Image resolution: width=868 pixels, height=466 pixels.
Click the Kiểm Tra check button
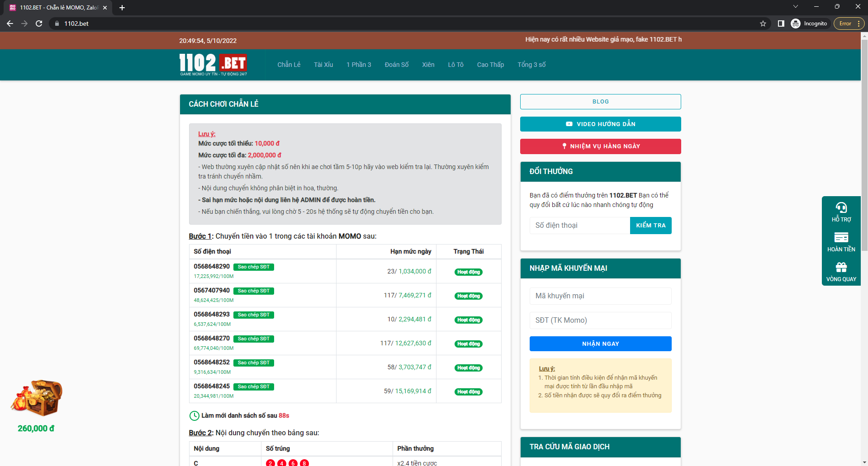[651, 225]
